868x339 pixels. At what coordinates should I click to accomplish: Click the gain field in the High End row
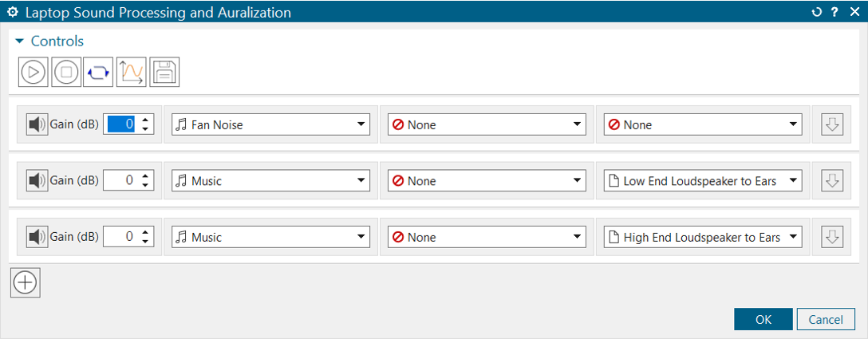pos(120,237)
